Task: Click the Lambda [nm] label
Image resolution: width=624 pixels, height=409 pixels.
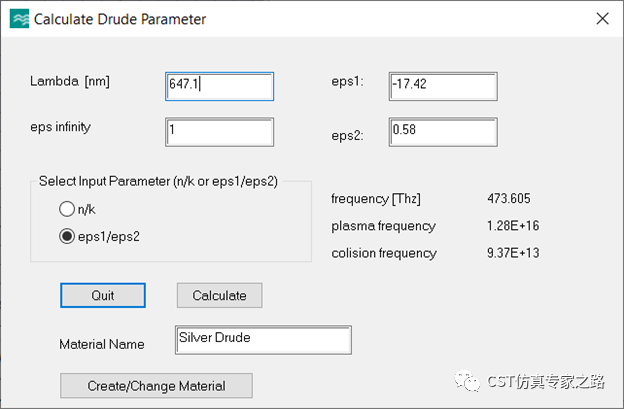Action: pyautogui.click(x=70, y=82)
